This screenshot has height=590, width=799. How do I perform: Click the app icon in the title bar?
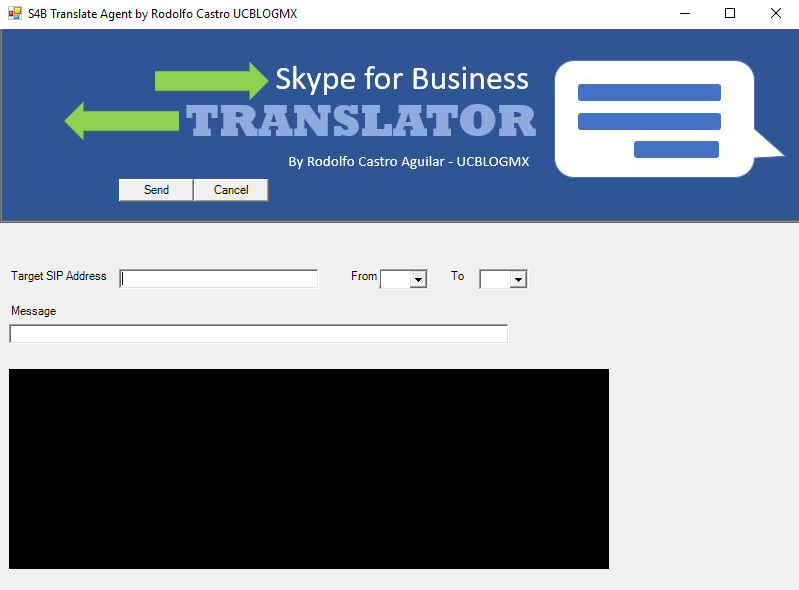click(14, 14)
